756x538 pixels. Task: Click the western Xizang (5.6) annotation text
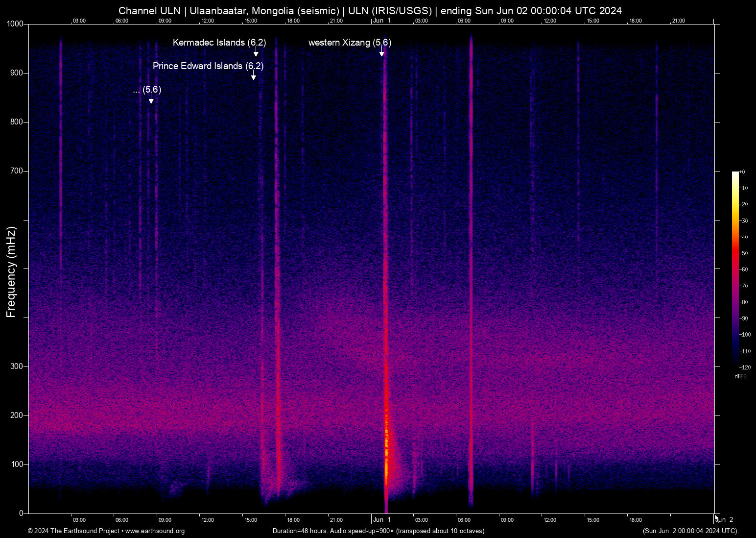(x=350, y=43)
